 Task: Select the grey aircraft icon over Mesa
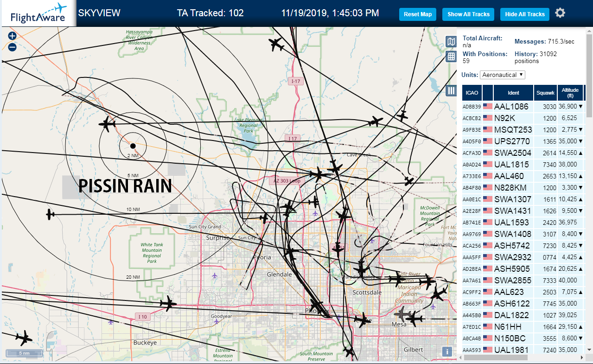point(404,315)
